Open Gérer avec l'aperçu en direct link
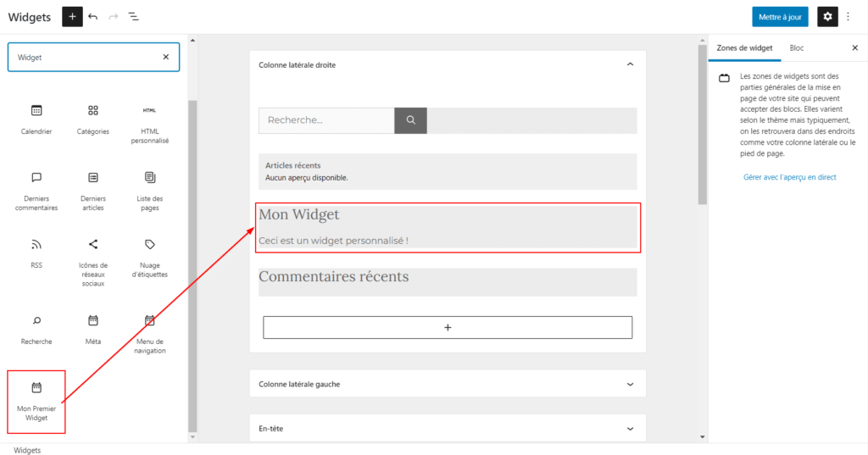The image size is (868, 455). [x=789, y=177]
